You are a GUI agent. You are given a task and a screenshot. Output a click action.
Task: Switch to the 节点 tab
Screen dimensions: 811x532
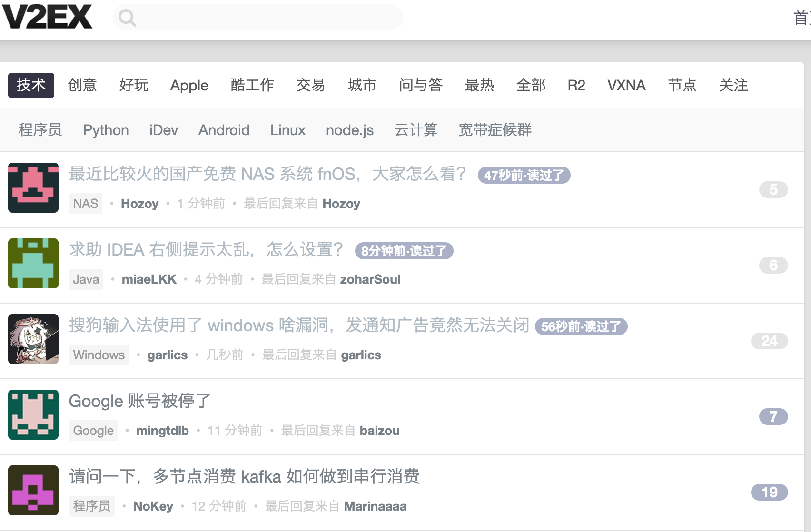(682, 85)
